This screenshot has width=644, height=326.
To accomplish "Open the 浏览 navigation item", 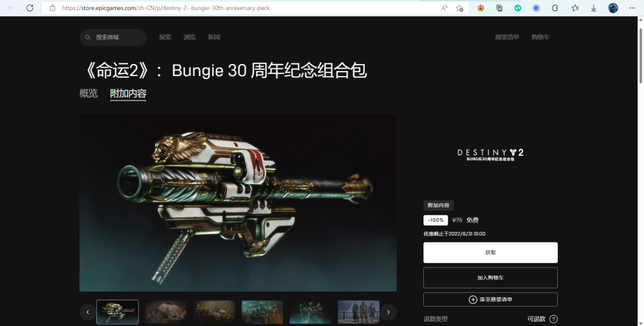I will point(189,37).
